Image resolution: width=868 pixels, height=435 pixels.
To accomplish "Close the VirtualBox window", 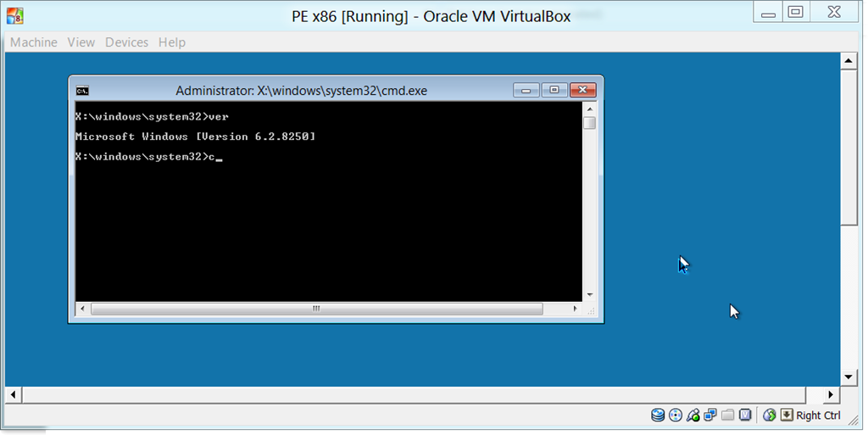I will (835, 12).
